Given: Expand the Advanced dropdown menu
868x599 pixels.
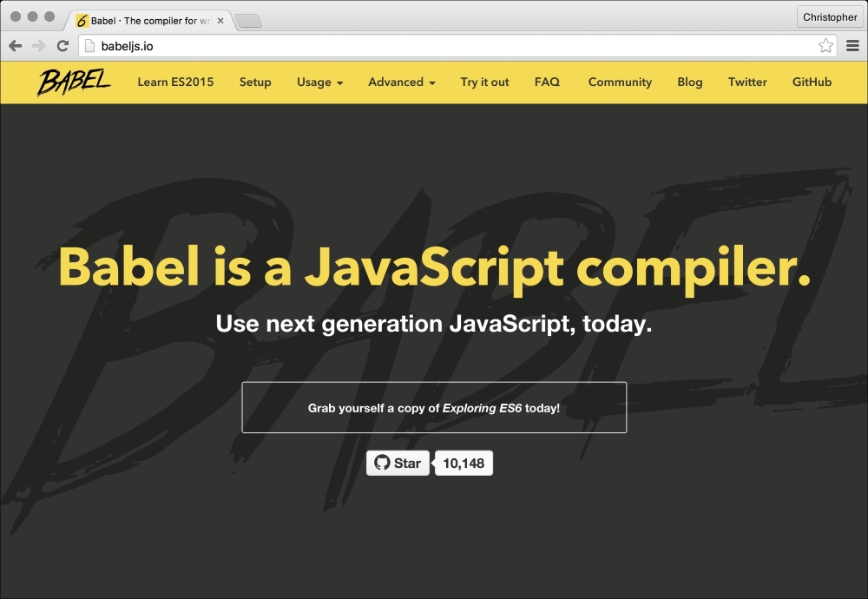Looking at the screenshot, I should 401,82.
